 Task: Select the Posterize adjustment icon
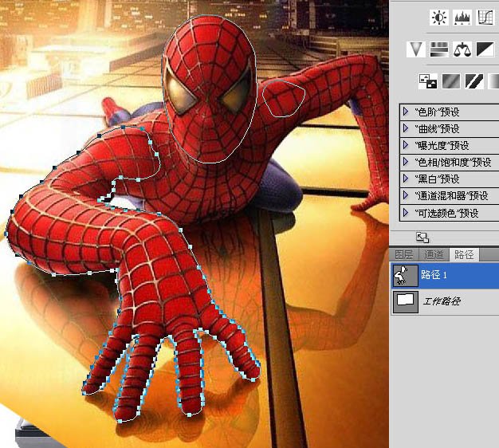click(451, 81)
